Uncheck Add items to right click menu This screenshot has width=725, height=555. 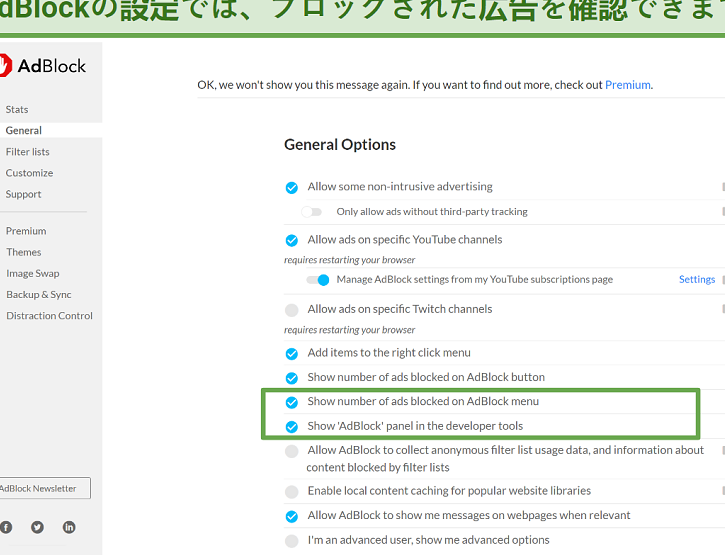(x=292, y=354)
